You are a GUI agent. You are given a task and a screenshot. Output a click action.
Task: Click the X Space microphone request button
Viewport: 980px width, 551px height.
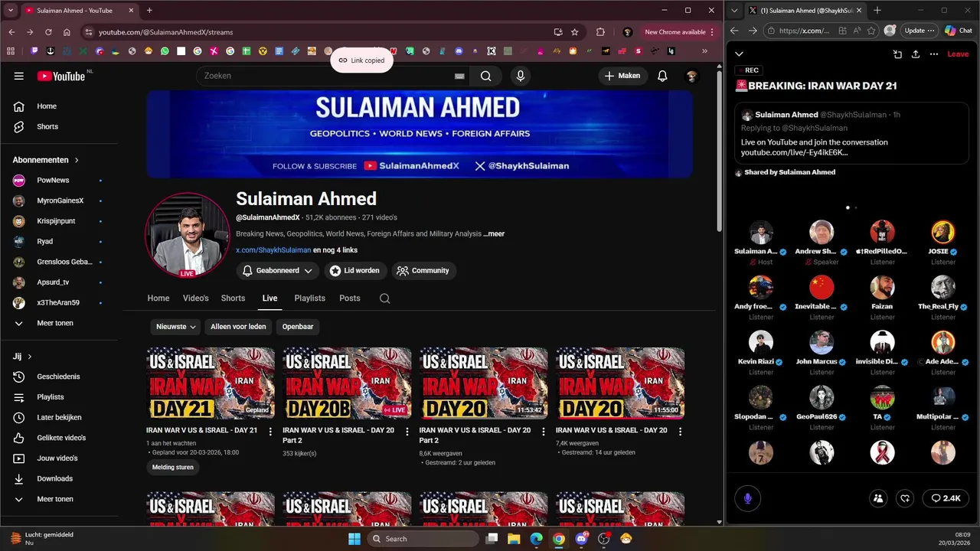coord(748,498)
